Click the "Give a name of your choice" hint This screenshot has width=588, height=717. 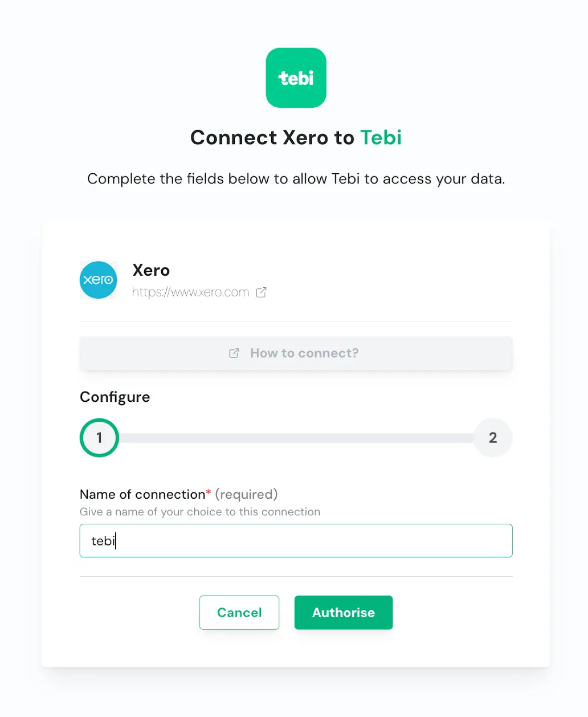(199, 512)
